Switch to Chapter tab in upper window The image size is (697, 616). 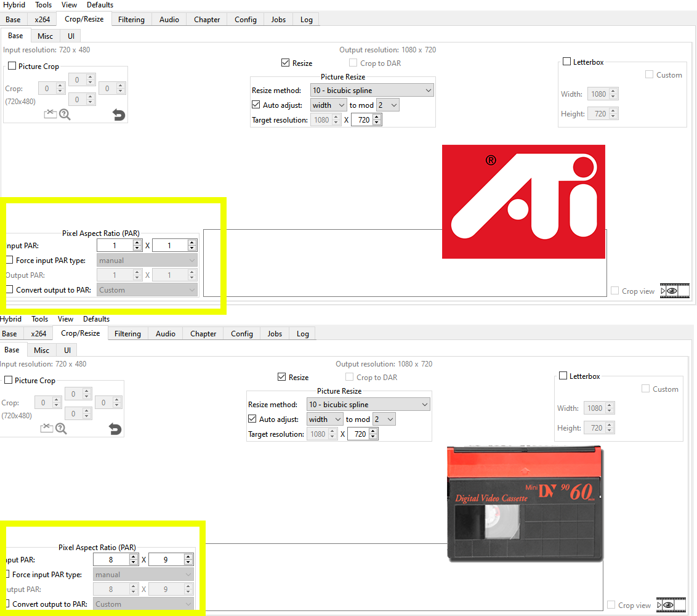pos(207,20)
